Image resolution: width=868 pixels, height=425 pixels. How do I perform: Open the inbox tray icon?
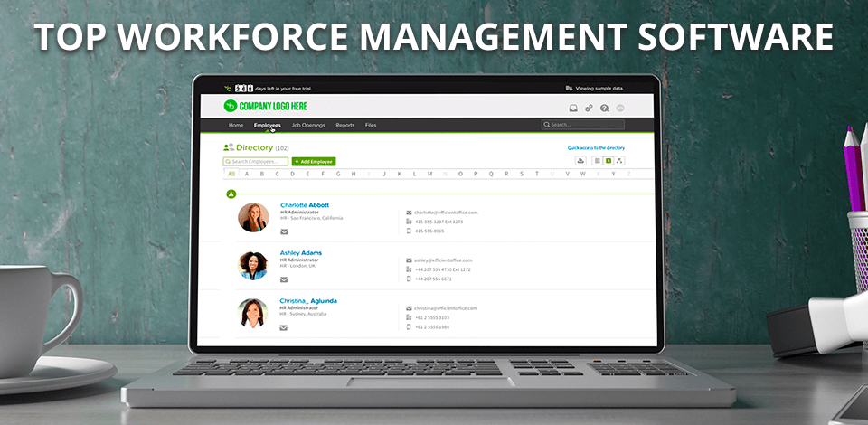point(573,109)
